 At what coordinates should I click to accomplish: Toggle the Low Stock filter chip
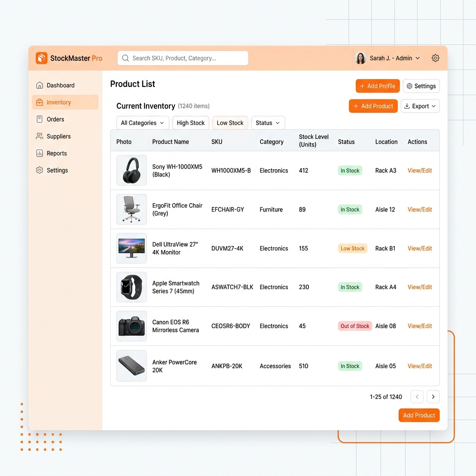(x=230, y=123)
